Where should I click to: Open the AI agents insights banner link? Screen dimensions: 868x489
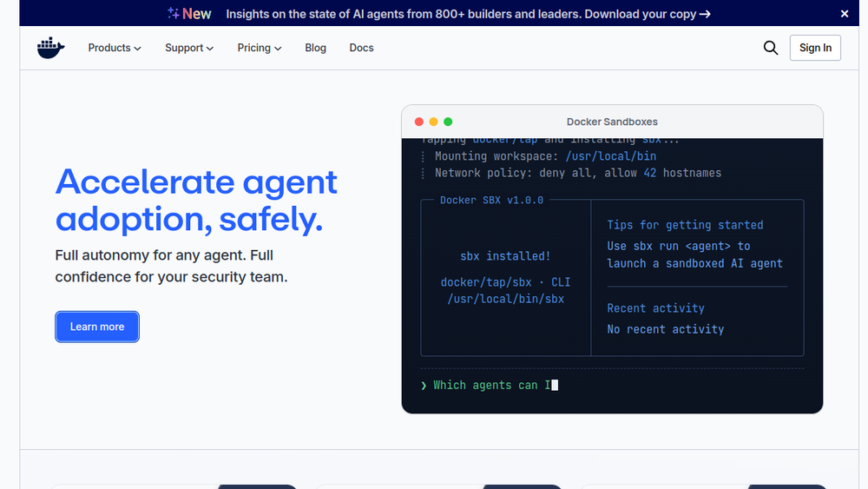(469, 14)
